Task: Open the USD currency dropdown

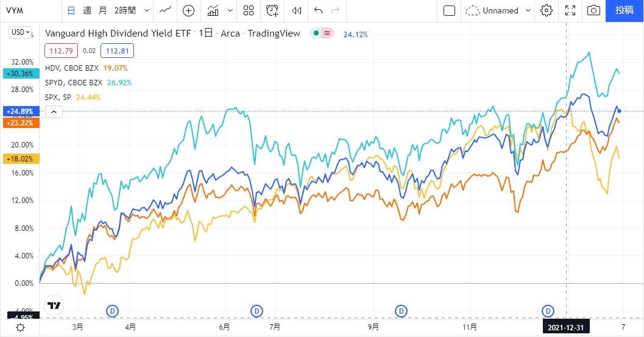Action: click(21, 32)
